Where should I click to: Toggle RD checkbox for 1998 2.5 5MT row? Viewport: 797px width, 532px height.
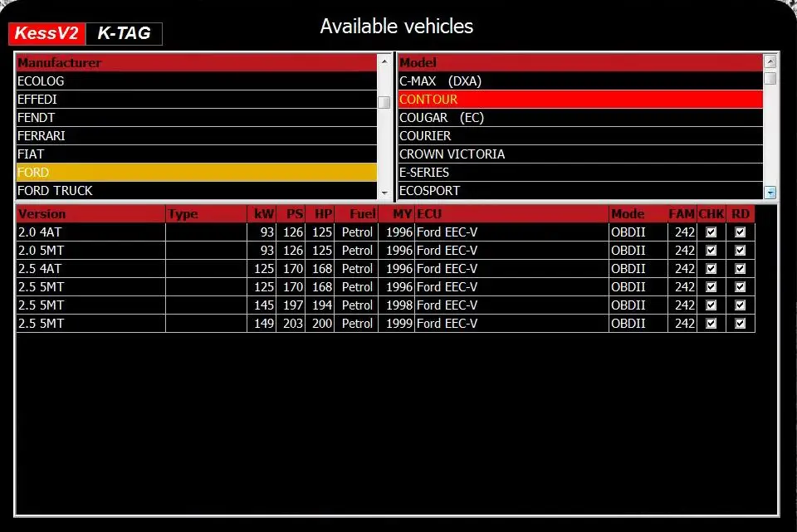(x=740, y=305)
